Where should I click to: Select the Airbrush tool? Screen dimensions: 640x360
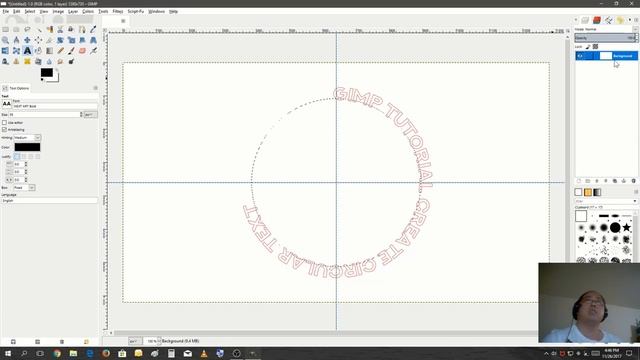(93, 51)
